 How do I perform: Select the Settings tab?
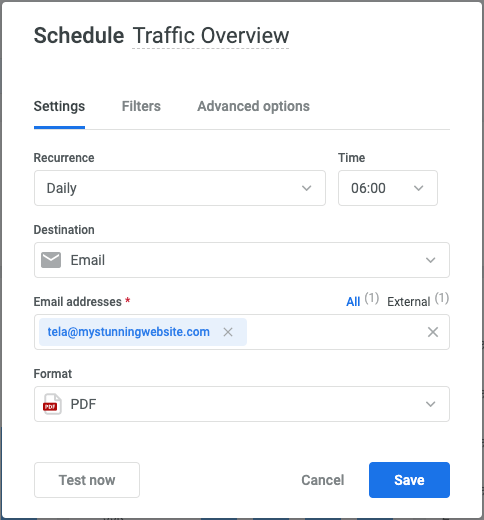pos(59,106)
